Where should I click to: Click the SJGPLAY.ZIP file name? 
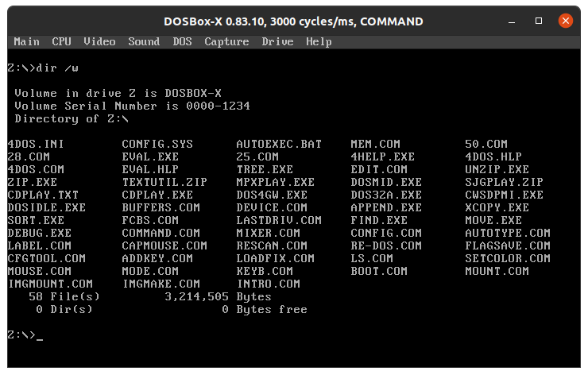[x=505, y=182]
